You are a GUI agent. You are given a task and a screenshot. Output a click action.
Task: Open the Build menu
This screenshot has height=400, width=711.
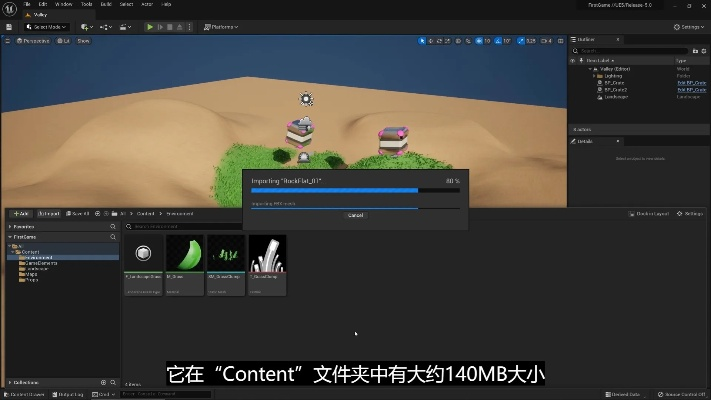click(x=105, y=4)
